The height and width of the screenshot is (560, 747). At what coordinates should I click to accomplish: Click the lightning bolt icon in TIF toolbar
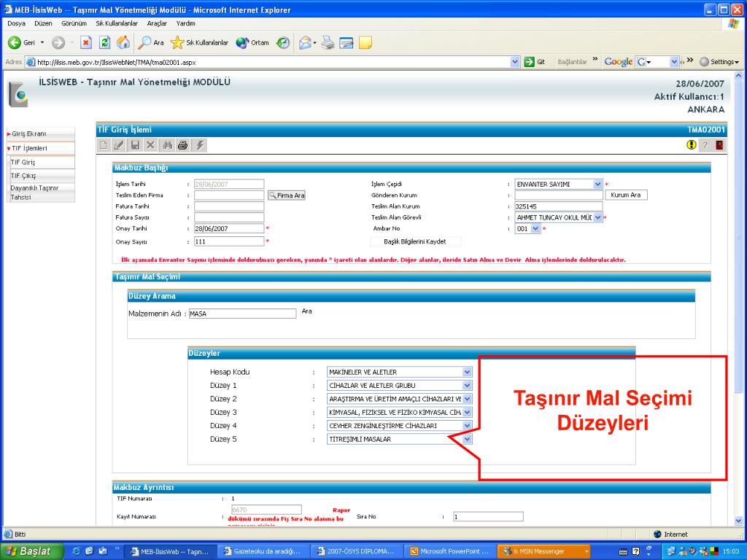click(x=201, y=145)
